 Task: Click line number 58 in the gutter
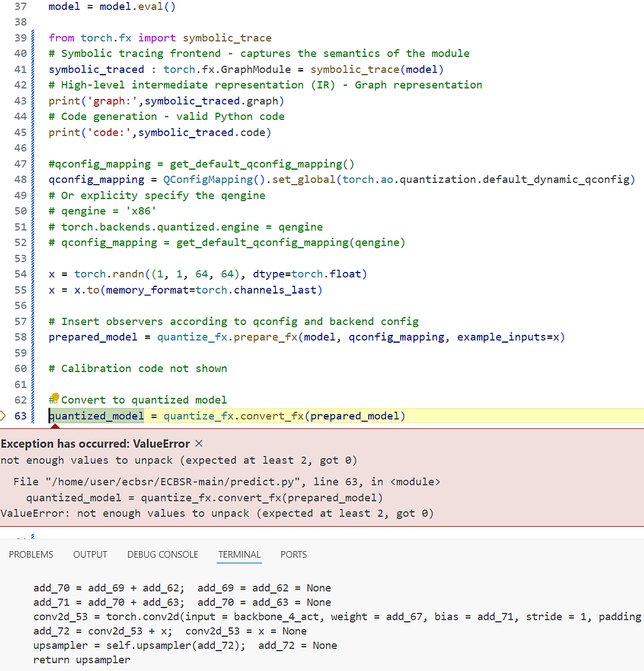coord(20,337)
